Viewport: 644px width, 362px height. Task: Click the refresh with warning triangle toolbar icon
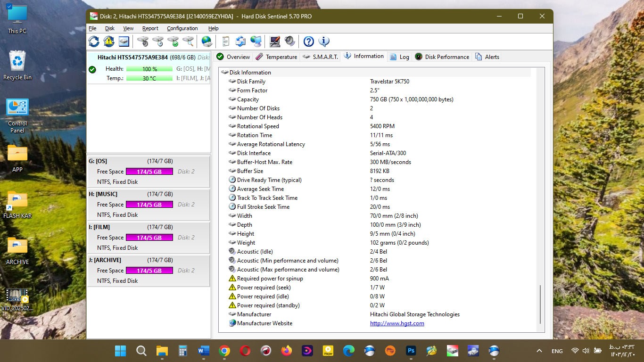click(x=109, y=41)
